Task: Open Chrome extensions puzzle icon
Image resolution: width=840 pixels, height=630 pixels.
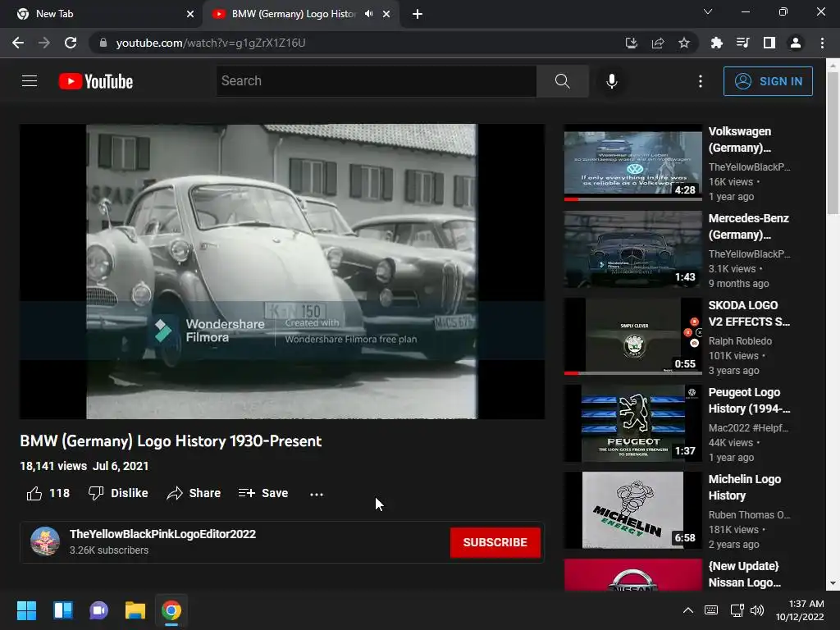Action: coord(716,43)
